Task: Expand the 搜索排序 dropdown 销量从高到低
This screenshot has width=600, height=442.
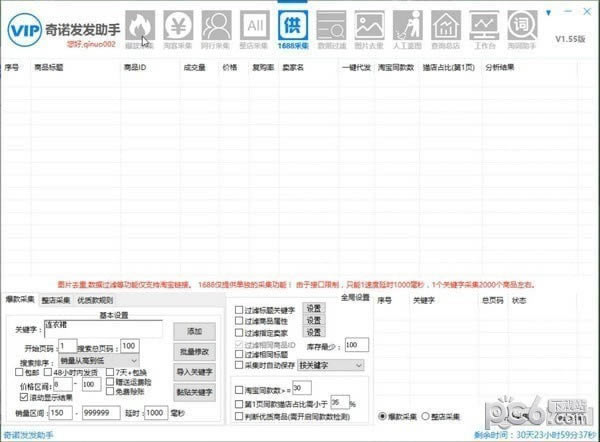Action: click(99, 360)
